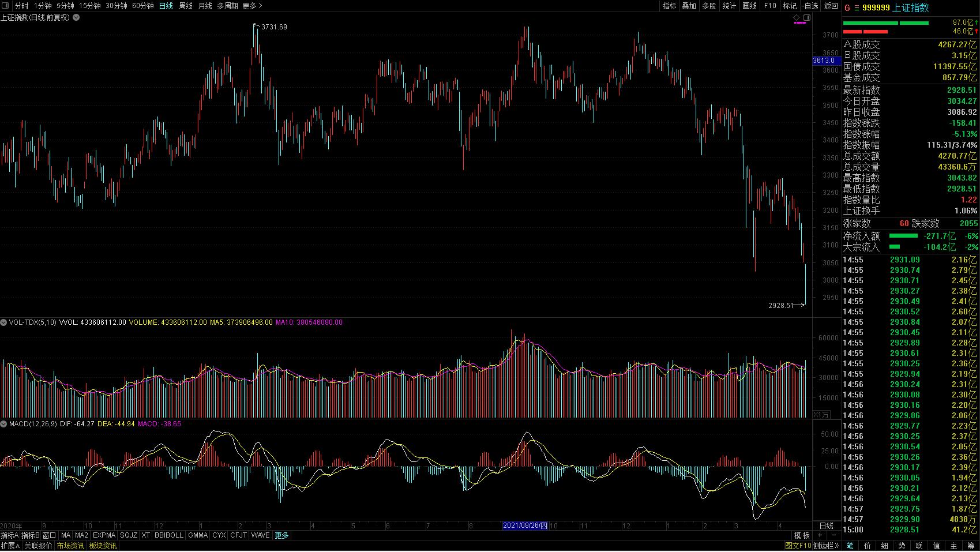Switch to 分时 intraday view
Viewport: 980px width, 552px height.
coord(21,6)
